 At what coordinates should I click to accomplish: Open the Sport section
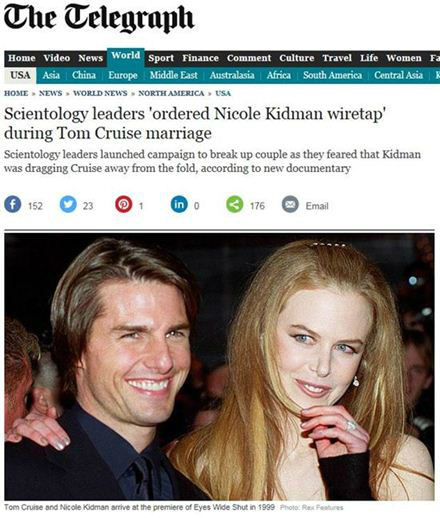point(161,58)
